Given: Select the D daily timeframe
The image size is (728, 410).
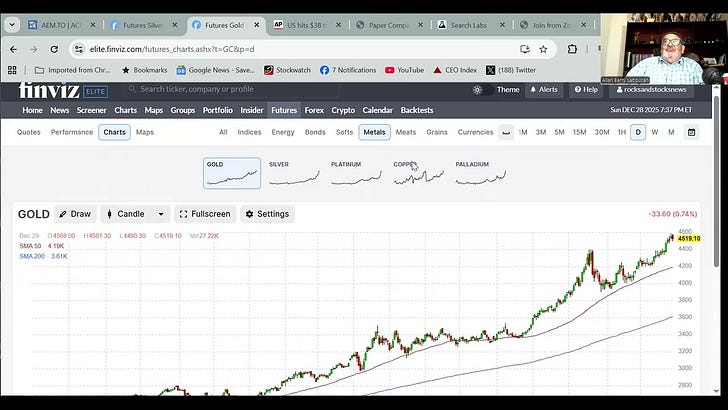Looking at the screenshot, I should click(x=638, y=132).
